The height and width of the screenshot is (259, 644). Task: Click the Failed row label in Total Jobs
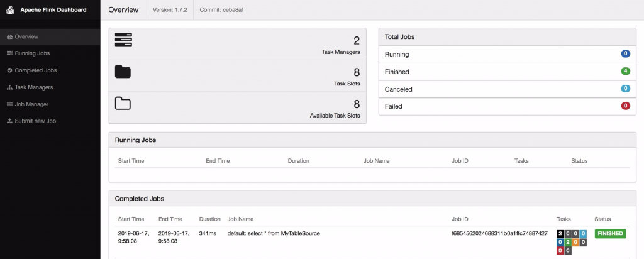pyautogui.click(x=394, y=106)
